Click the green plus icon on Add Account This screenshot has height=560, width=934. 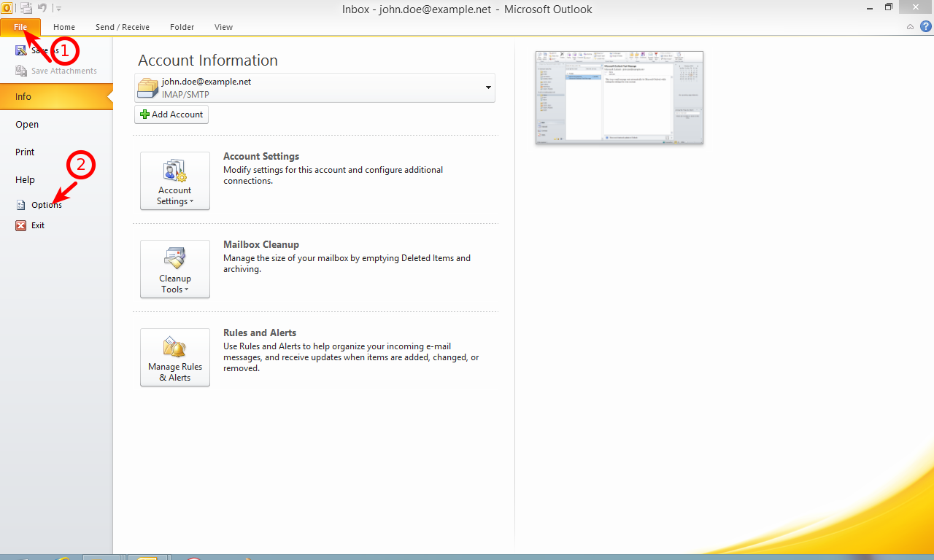[x=144, y=114]
